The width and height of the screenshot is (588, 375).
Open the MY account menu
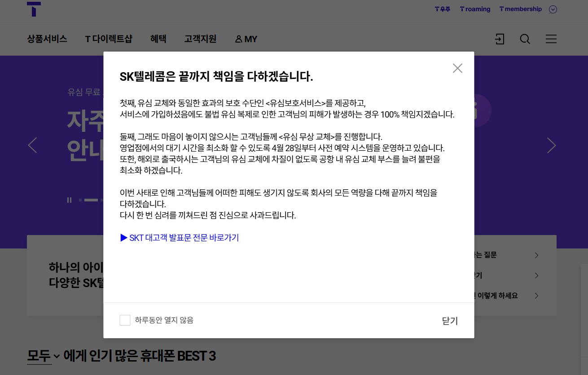pyautogui.click(x=246, y=39)
